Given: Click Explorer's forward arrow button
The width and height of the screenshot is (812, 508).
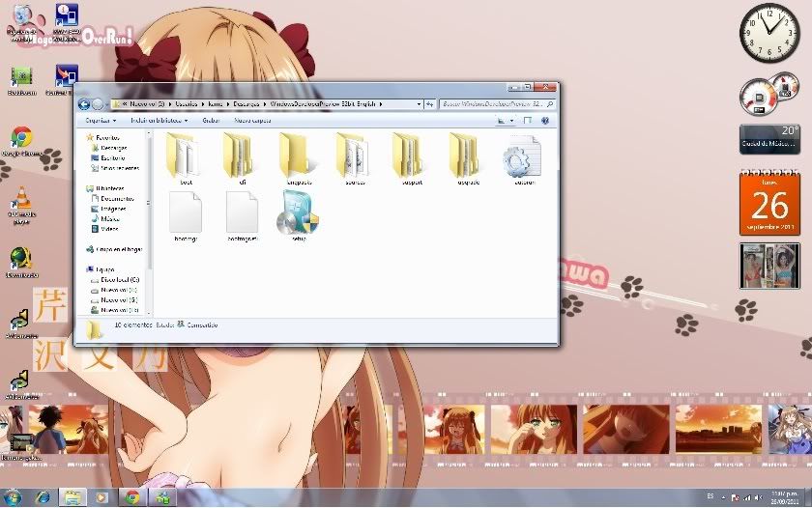Looking at the screenshot, I should (98, 104).
